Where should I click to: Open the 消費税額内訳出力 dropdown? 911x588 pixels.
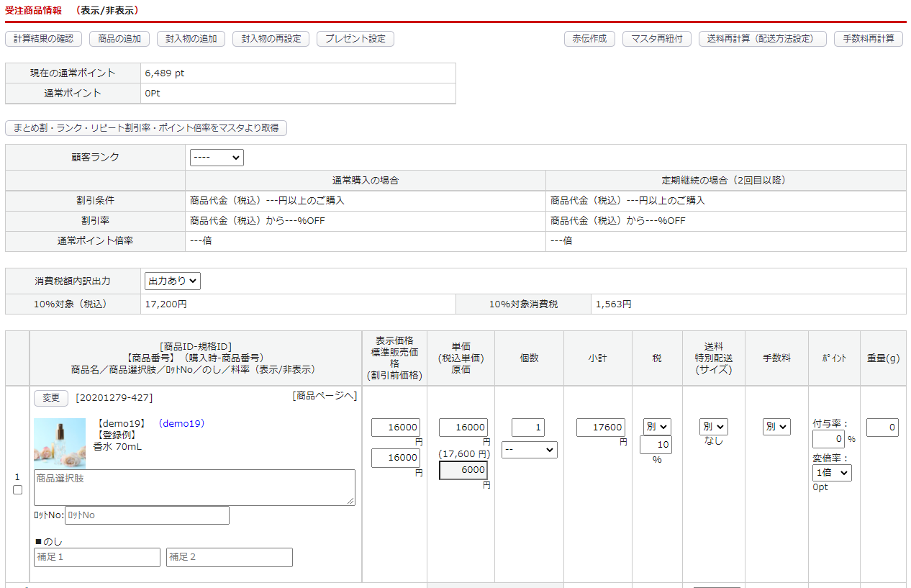coord(173,281)
